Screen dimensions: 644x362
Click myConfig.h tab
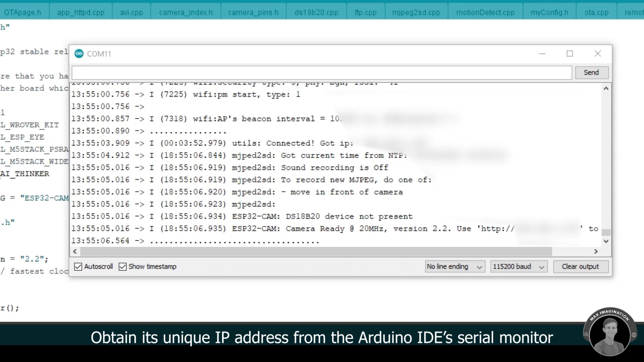pyautogui.click(x=549, y=12)
